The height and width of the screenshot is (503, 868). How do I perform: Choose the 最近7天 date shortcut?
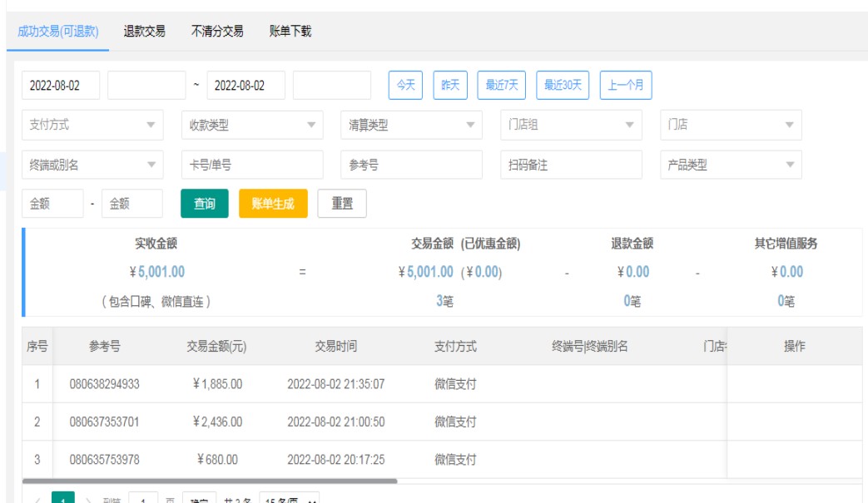click(x=502, y=85)
